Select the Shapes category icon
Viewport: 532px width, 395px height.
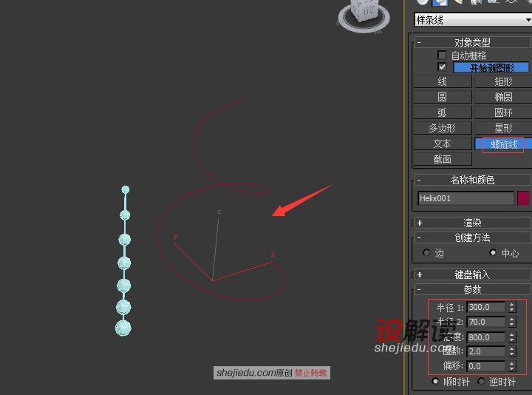[x=440, y=2]
